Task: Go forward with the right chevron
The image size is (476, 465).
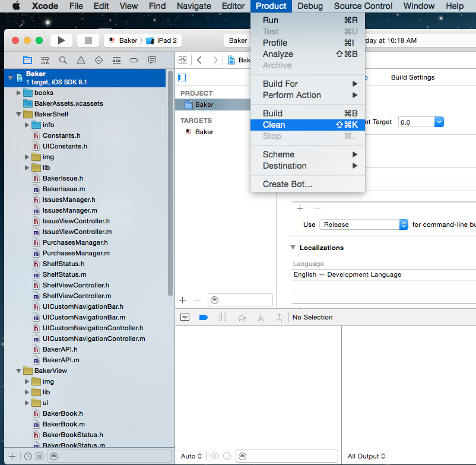Action: click(x=215, y=60)
